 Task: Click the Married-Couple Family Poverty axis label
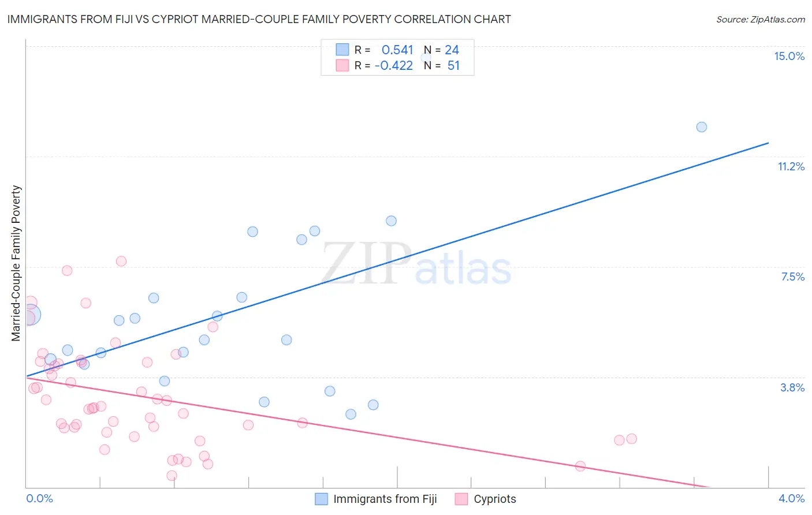(x=16, y=263)
